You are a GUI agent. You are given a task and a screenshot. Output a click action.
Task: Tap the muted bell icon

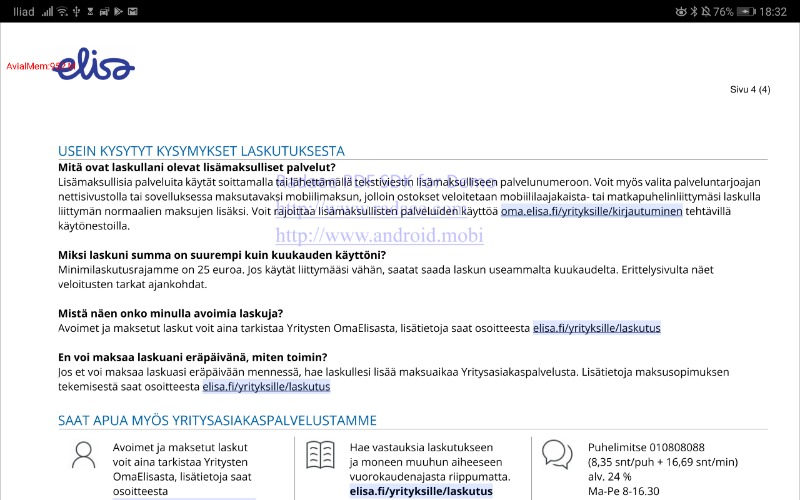click(706, 11)
